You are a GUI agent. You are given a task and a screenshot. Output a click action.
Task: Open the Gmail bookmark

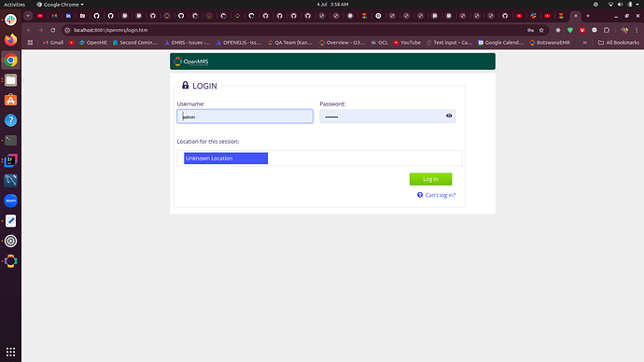[x=53, y=42]
